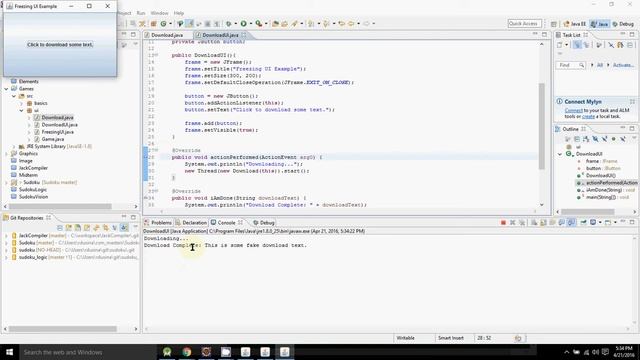Click the 'Click to download some text.' button
The image size is (640, 360).
click(x=60, y=44)
